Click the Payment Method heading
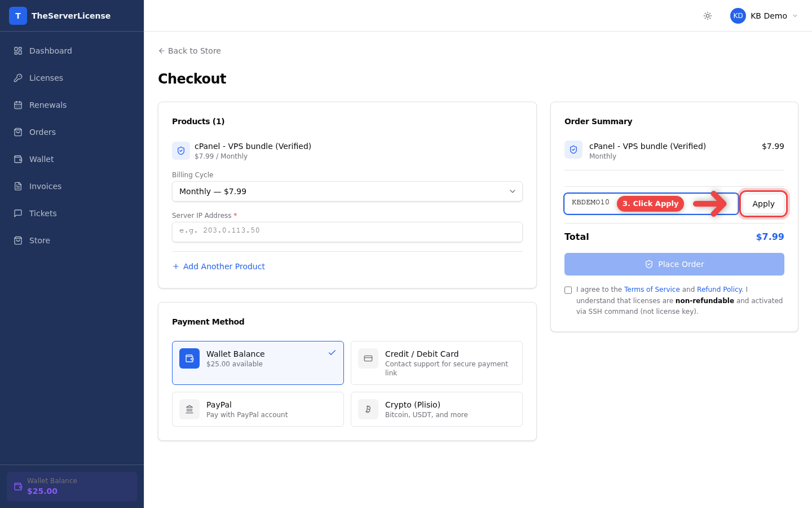 click(x=208, y=322)
